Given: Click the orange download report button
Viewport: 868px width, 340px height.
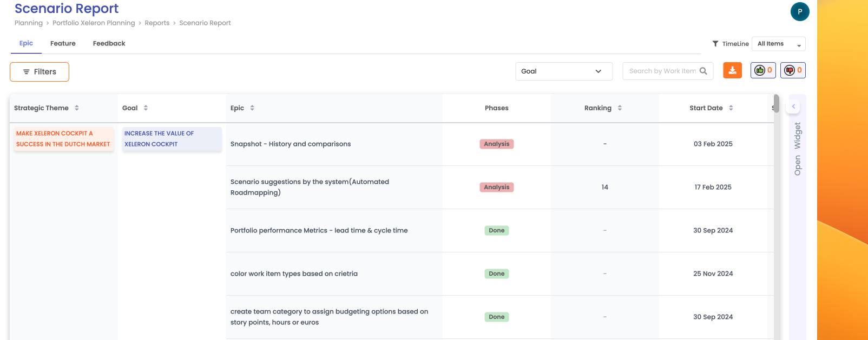Looking at the screenshot, I should click(732, 71).
